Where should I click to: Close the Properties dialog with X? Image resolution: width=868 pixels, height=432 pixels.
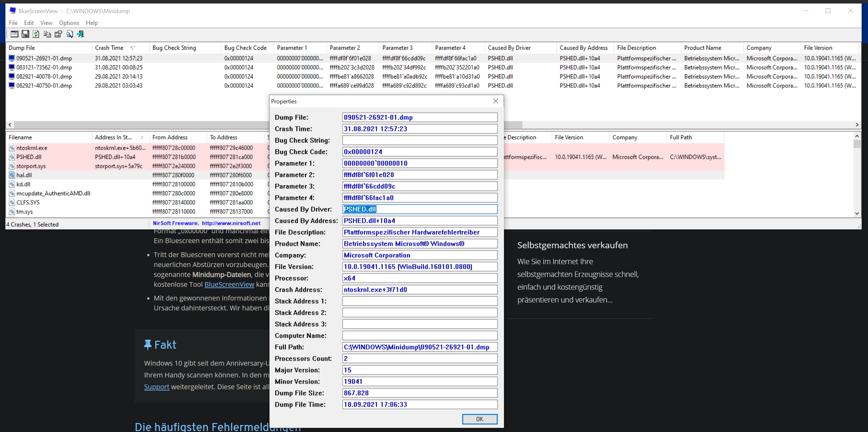tap(496, 101)
